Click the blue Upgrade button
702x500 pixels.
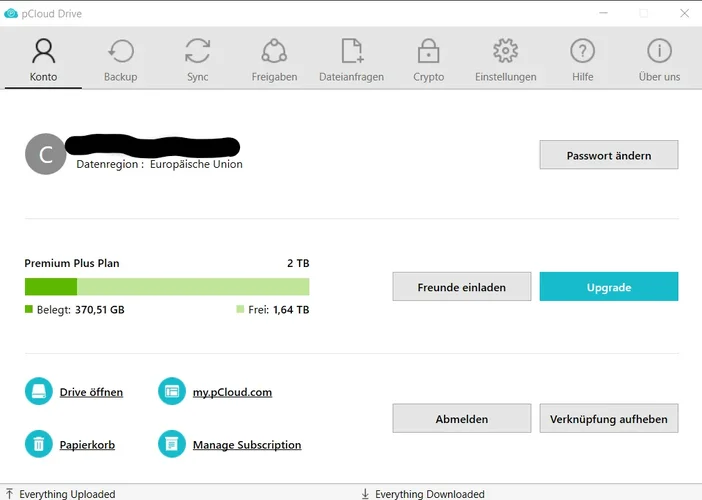609,286
